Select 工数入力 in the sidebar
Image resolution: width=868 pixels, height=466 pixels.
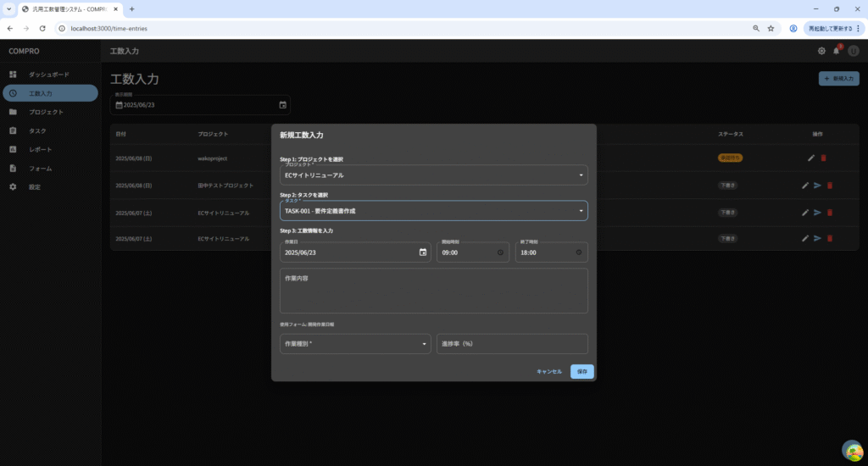50,93
